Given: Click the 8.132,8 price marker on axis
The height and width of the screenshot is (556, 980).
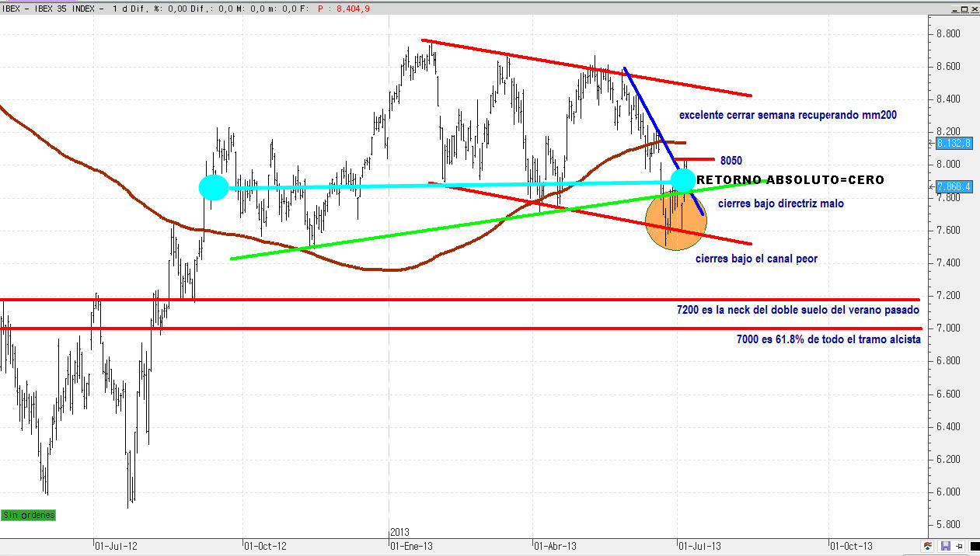Looking at the screenshot, I should pyautogui.click(x=952, y=144).
